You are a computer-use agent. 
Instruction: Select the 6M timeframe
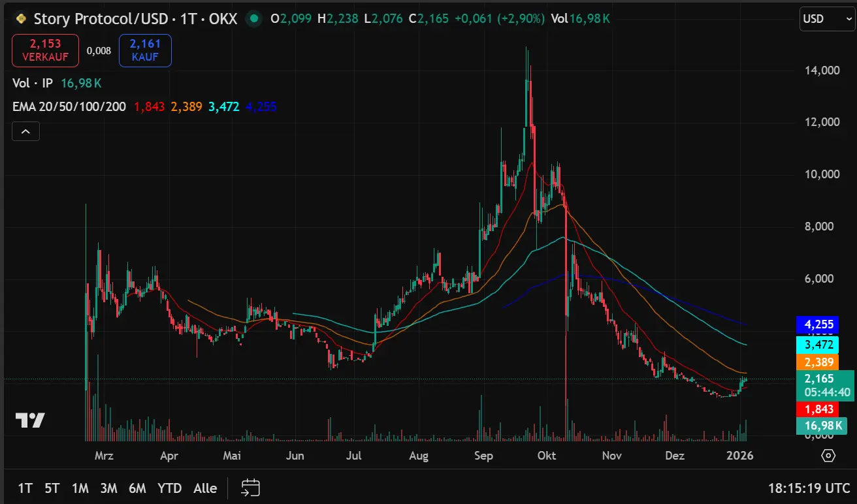tap(138, 488)
